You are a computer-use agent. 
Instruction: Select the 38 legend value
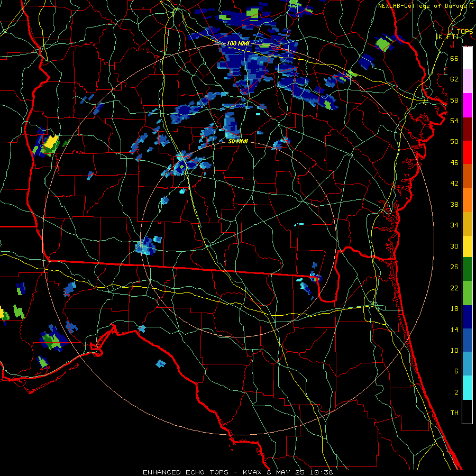(454, 204)
